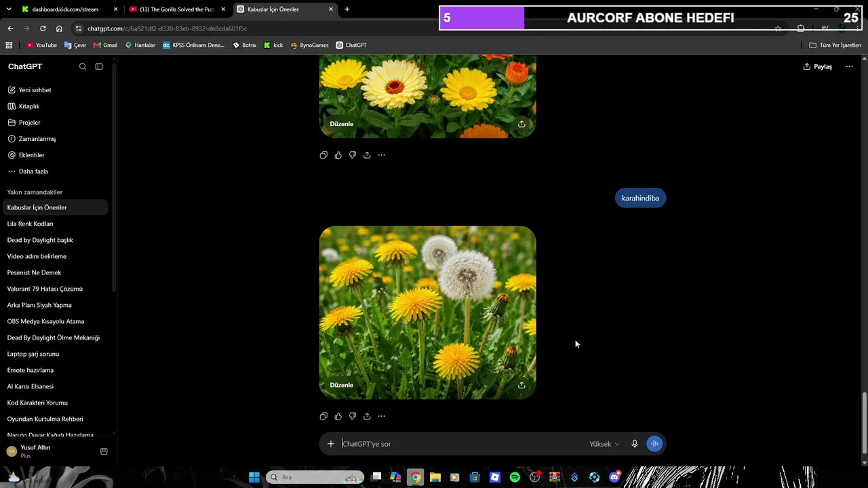Open Projeler in the sidebar

coord(54,123)
